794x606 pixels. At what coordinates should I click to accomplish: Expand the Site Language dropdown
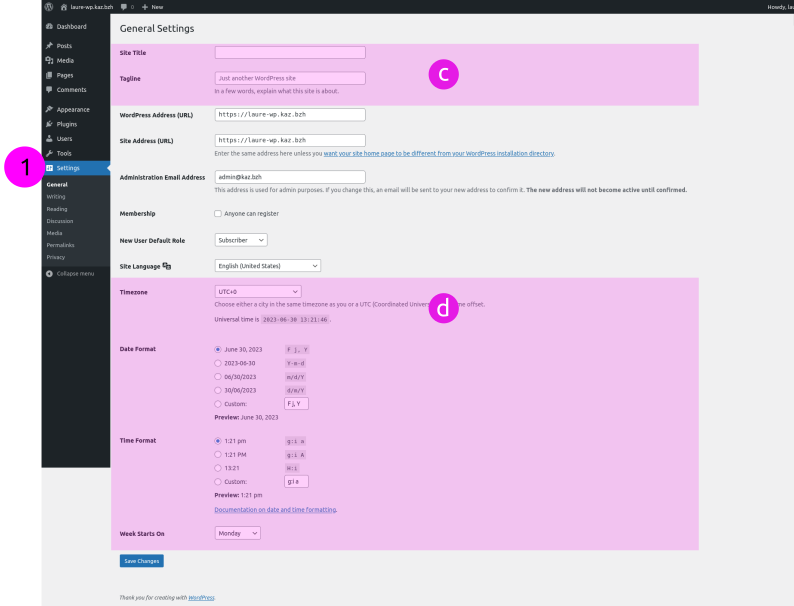[268, 266]
